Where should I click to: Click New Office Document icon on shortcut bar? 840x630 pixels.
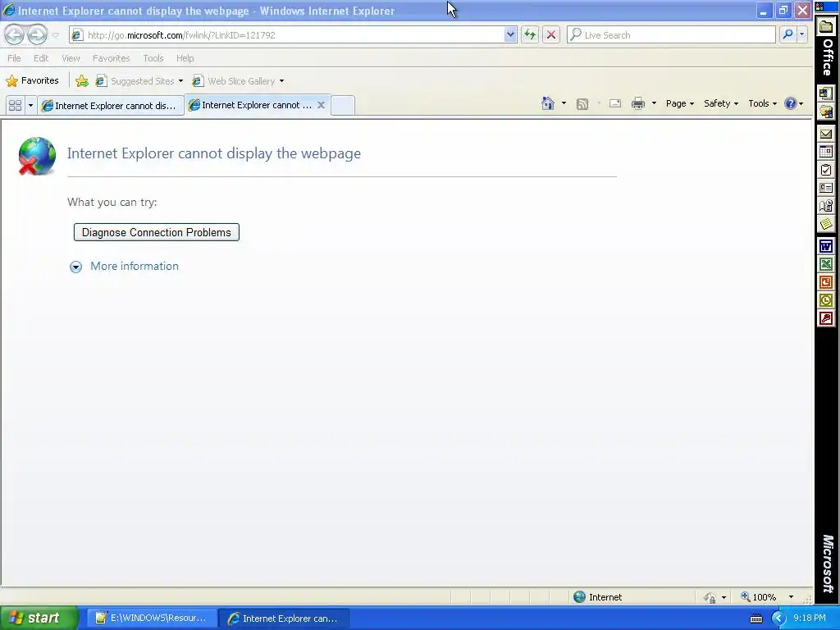826,94
